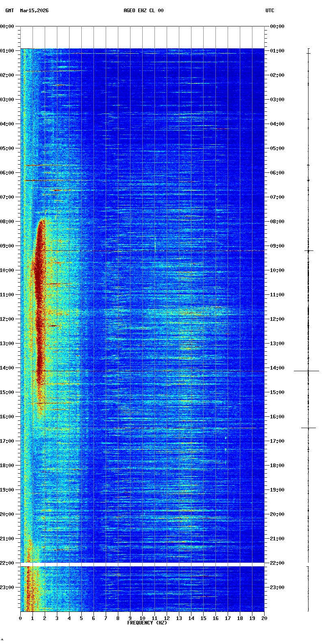Click the FREQUENCY (HZ) axis label
326x644 pixels.
pyautogui.click(x=147, y=623)
